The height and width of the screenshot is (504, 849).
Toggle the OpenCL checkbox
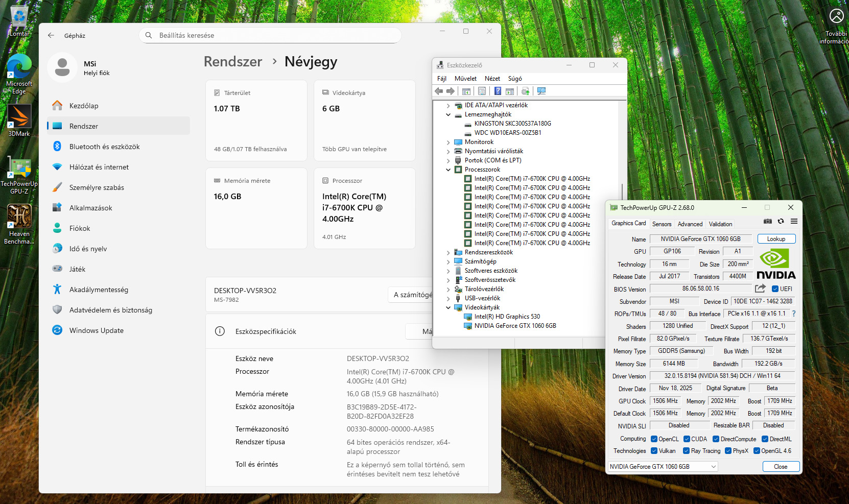click(654, 439)
